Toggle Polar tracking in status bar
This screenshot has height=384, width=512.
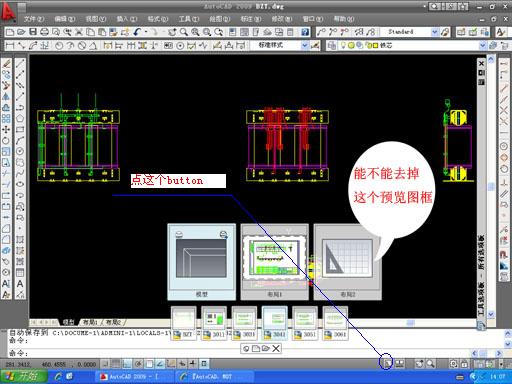138,364
